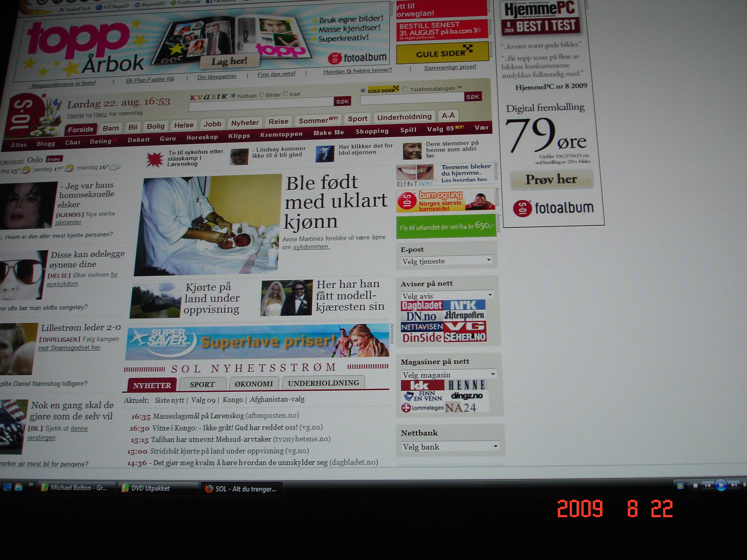
Task: Open the dingz.no logo
Action: (467, 396)
